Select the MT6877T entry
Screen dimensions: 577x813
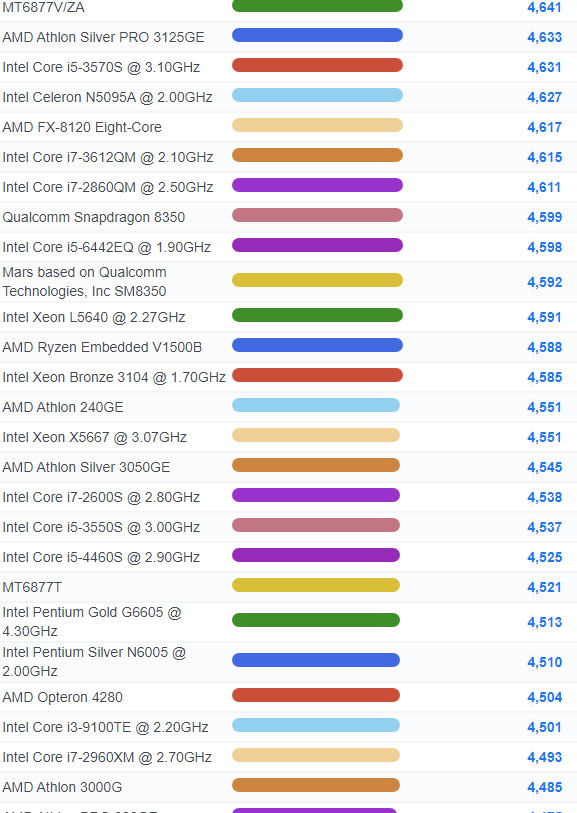click(x=32, y=588)
